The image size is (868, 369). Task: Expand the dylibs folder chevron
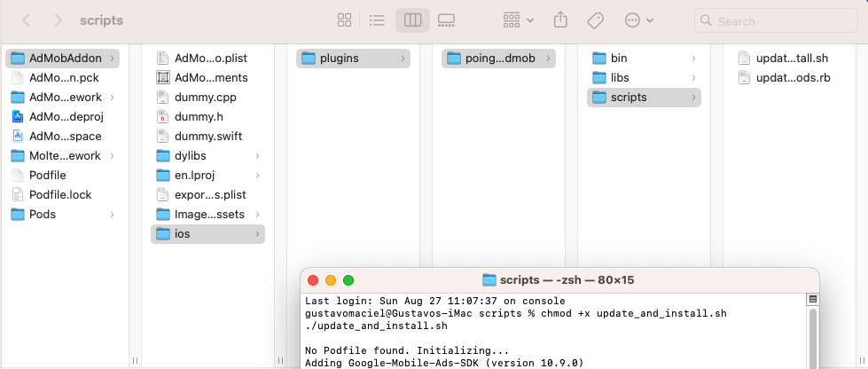257,156
